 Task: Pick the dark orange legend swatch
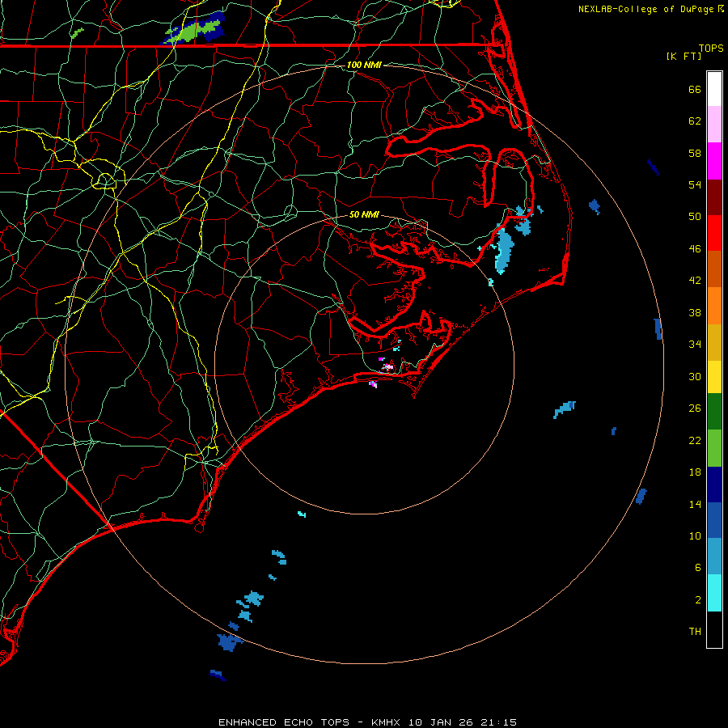tap(714, 269)
